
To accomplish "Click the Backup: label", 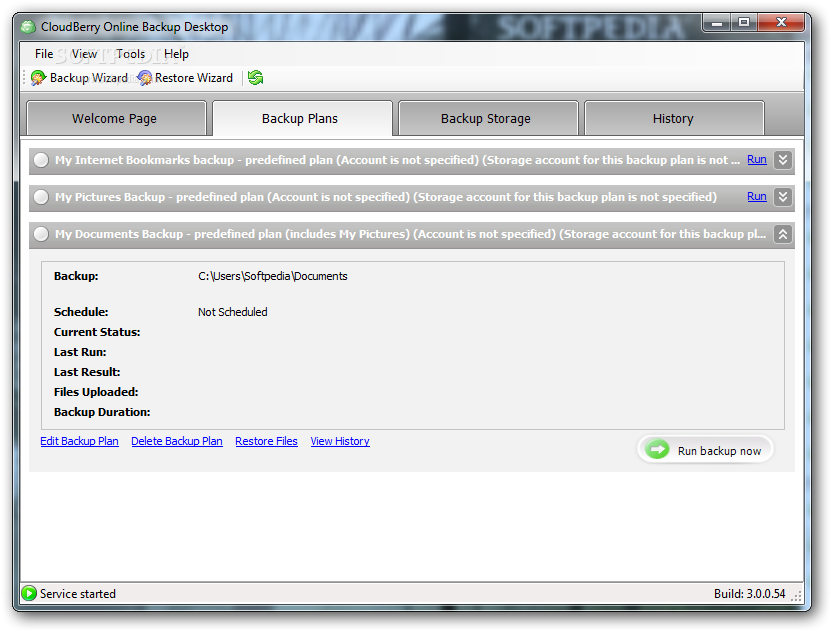I will coord(76,276).
